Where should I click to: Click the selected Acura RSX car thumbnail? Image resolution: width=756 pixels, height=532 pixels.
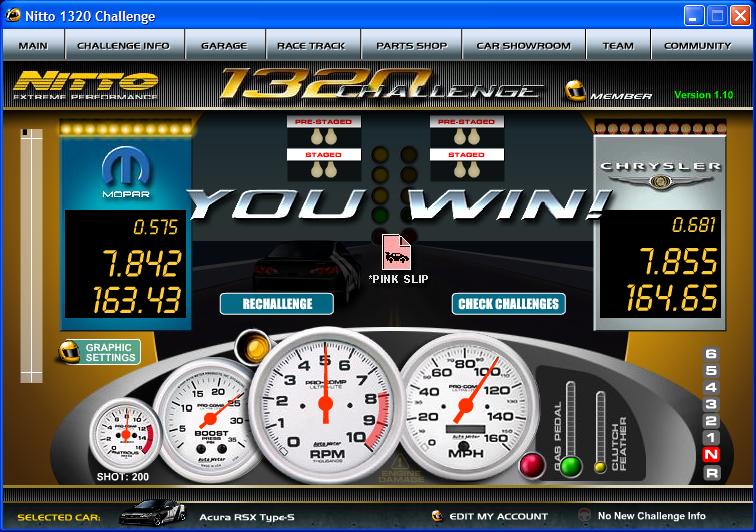[x=152, y=513]
